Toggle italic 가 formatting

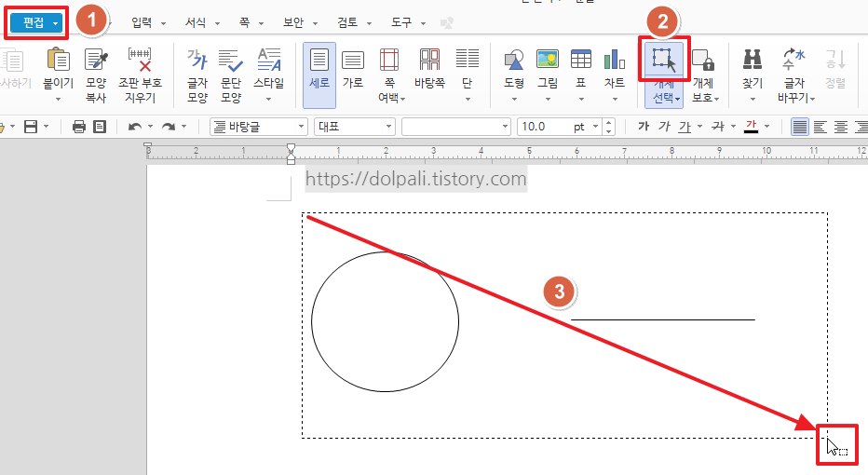coord(664,127)
